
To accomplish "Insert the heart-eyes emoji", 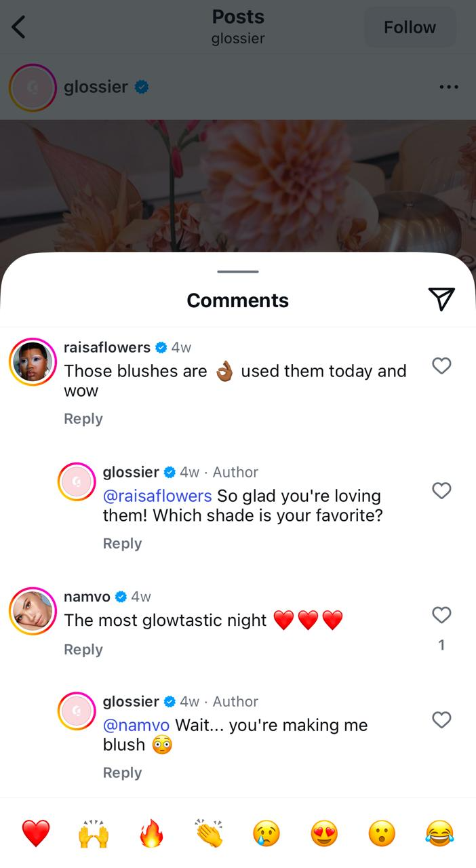I will coord(324,833).
